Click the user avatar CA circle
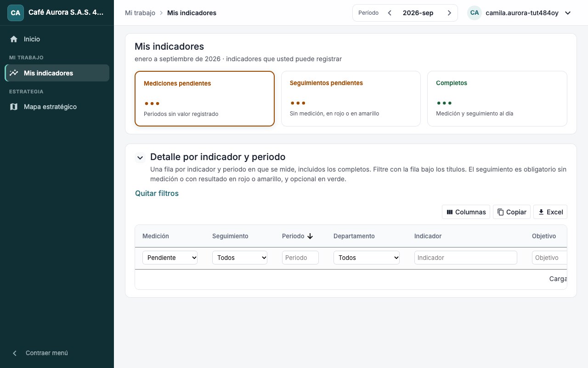Viewport: 588px width, 368px height. (x=475, y=13)
